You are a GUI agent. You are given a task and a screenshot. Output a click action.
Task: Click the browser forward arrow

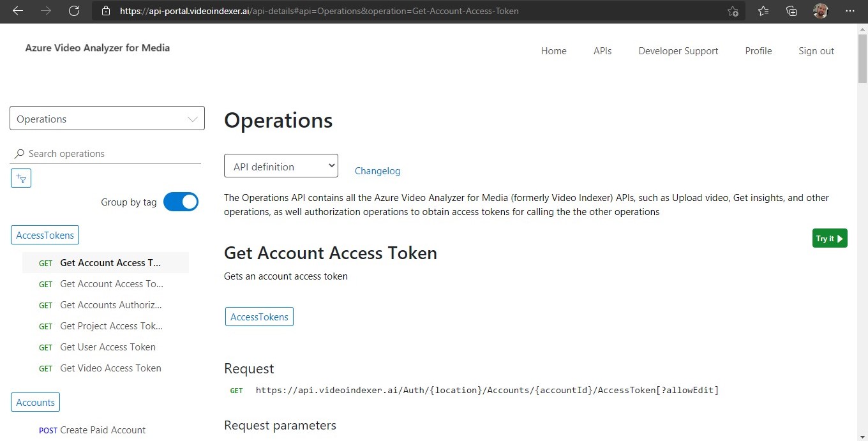click(46, 11)
